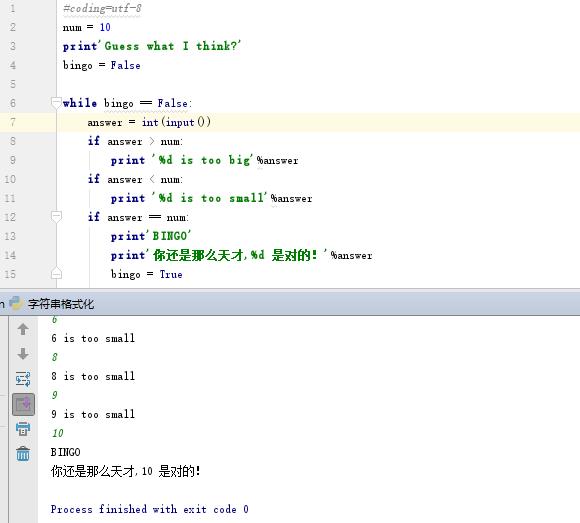580x523 pixels.
Task: Click '9 is too small' console output
Action: [93, 414]
